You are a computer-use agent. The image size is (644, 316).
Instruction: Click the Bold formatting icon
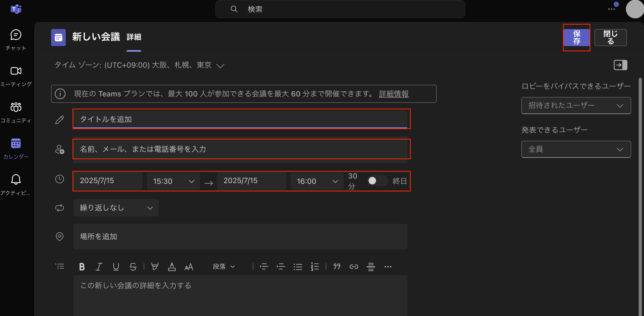tap(82, 266)
